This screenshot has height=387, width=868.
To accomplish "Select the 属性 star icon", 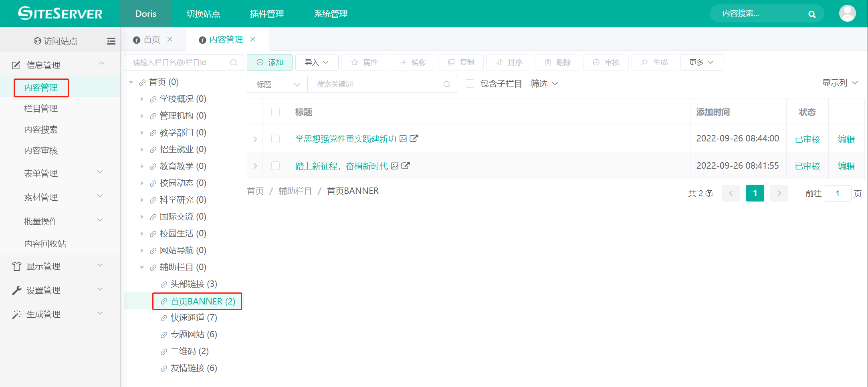I will point(354,62).
